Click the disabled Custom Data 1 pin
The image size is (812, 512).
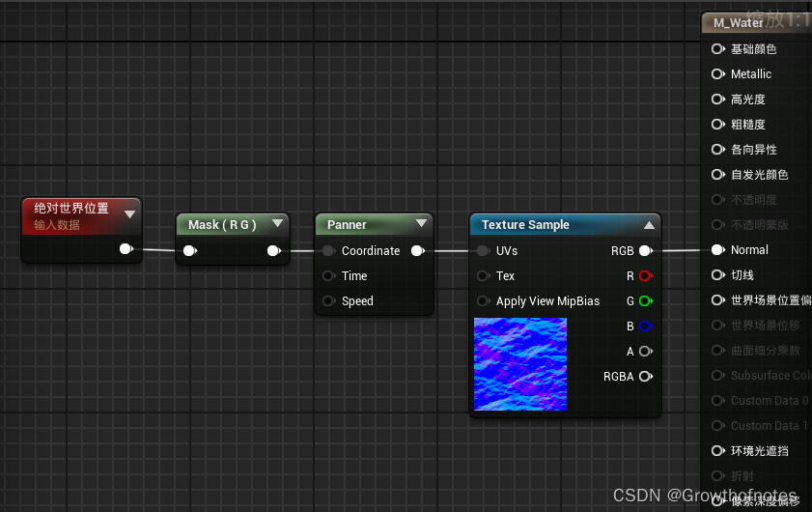[717, 425]
